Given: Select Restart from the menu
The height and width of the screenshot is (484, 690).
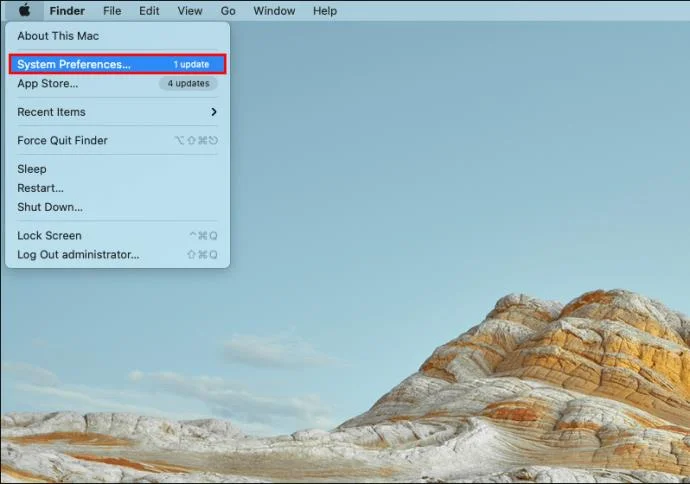Looking at the screenshot, I should (x=117, y=188).
